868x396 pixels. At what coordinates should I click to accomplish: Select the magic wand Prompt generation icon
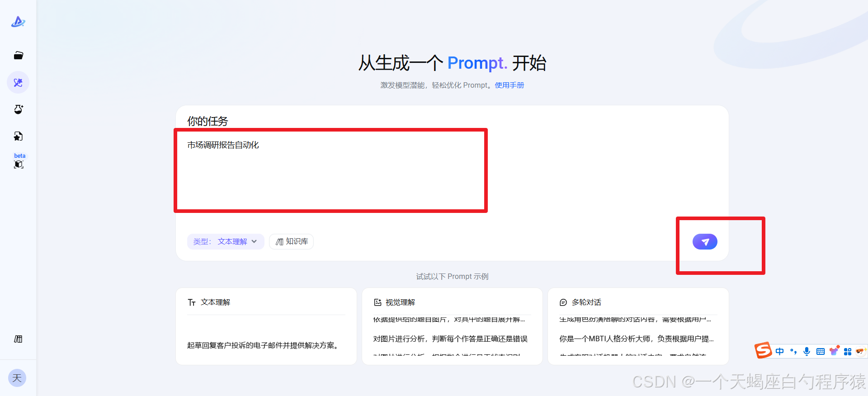[18, 83]
